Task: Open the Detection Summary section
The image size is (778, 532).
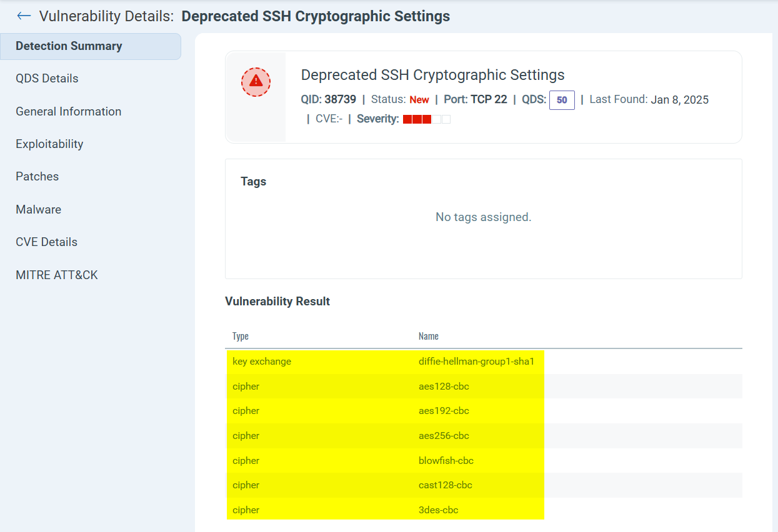Action: (69, 46)
